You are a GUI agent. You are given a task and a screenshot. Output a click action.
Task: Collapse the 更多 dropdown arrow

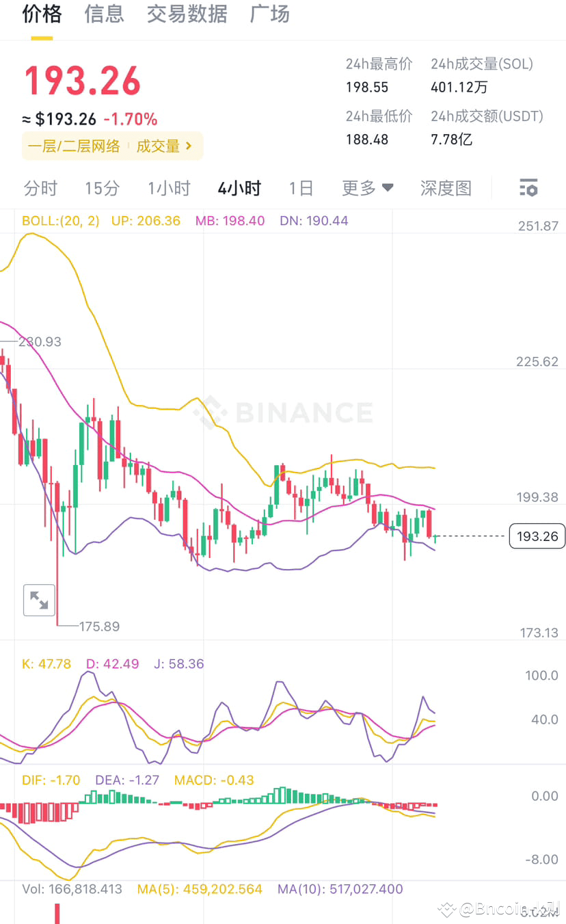pos(387,188)
